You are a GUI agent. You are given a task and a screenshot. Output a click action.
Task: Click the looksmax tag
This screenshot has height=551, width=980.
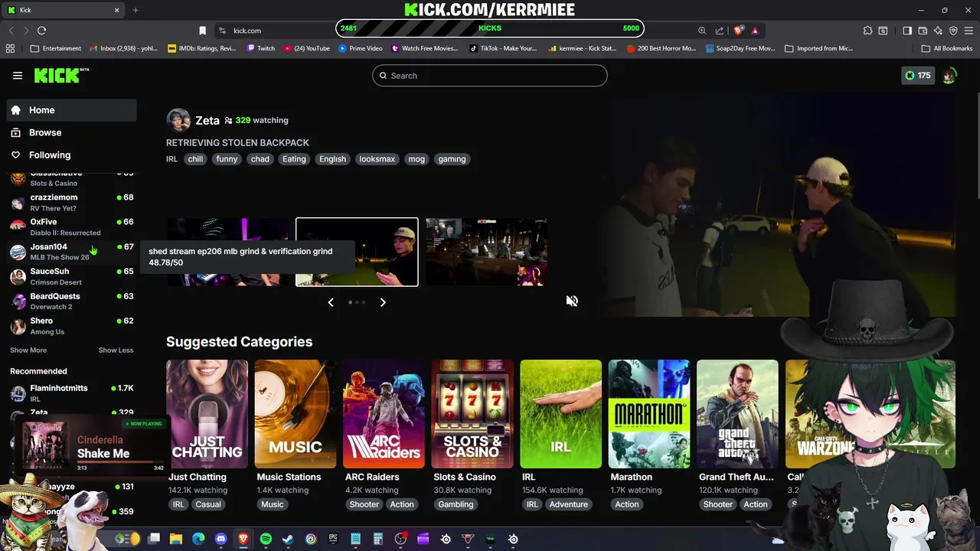click(377, 159)
